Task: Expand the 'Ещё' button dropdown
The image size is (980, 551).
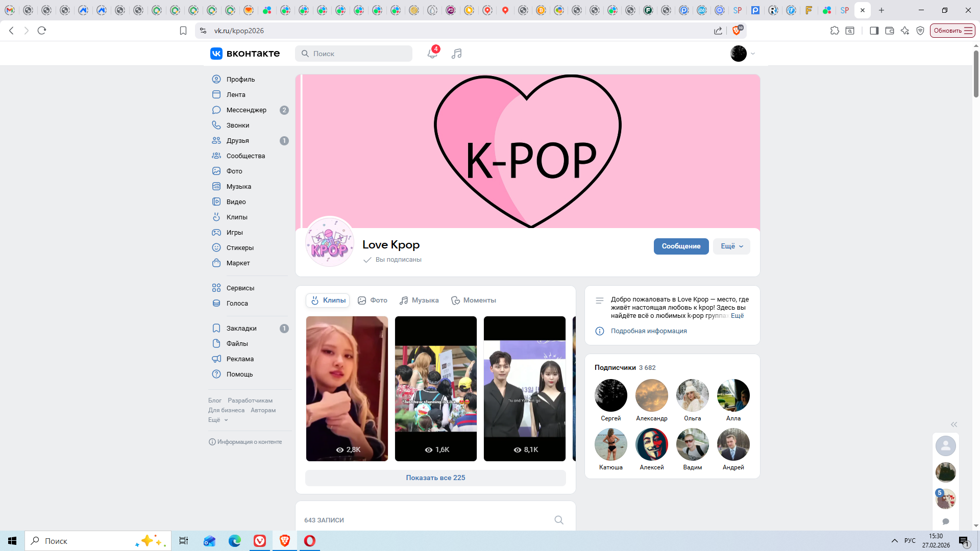Action: 731,246
